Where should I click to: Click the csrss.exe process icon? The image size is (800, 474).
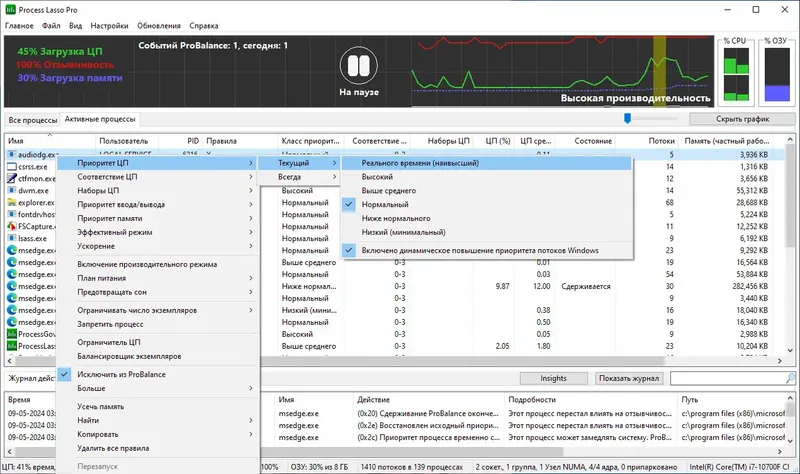[12, 166]
